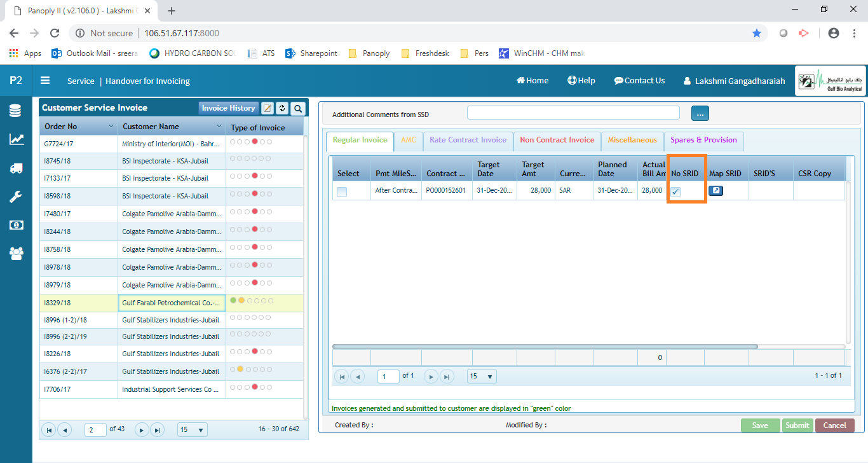The width and height of the screenshot is (868, 463).
Task: Click the page number field in order list pager
Action: (95, 430)
